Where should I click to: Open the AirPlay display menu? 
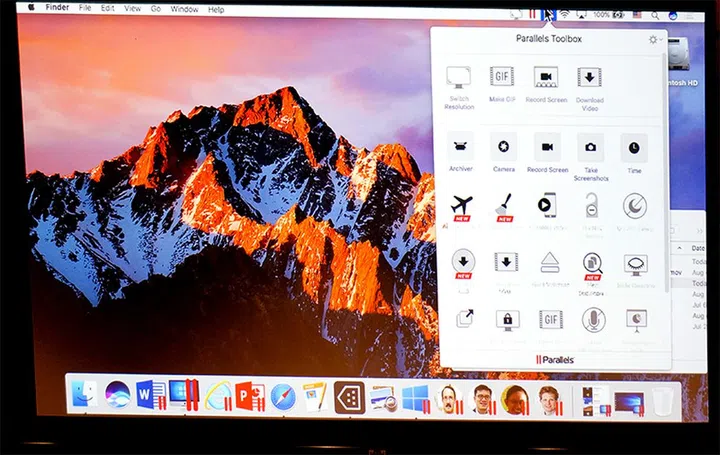click(x=581, y=15)
